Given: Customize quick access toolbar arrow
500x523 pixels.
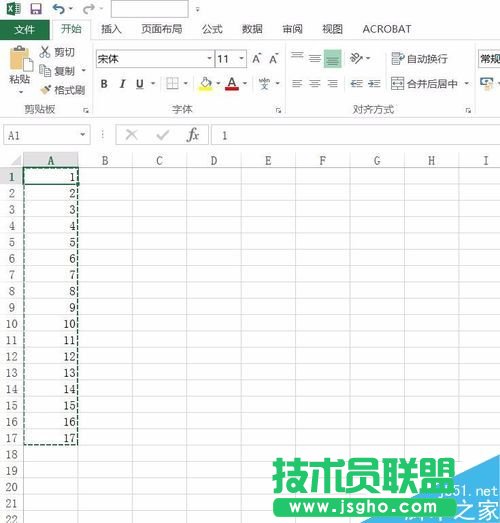Looking at the screenshot, I should pos(197,10).
